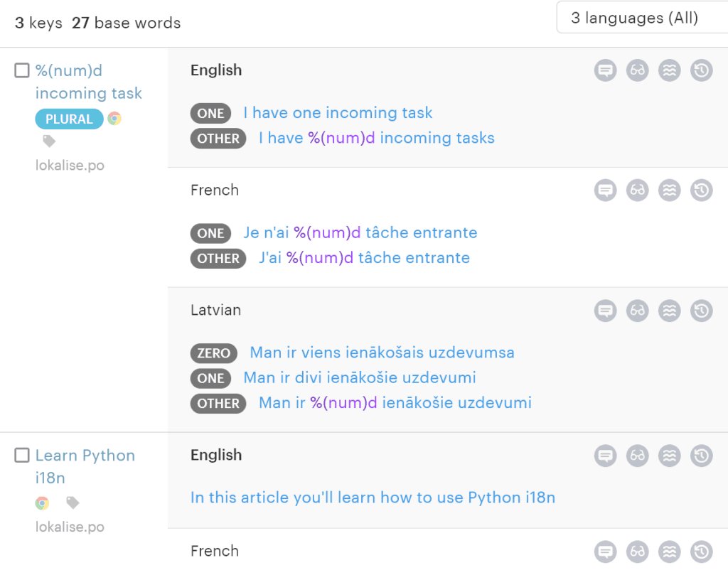The width and height of the screenshot is (728, 575).
Task: Select the %(num)d incoming task key checkbox
Action: point(22,70)
